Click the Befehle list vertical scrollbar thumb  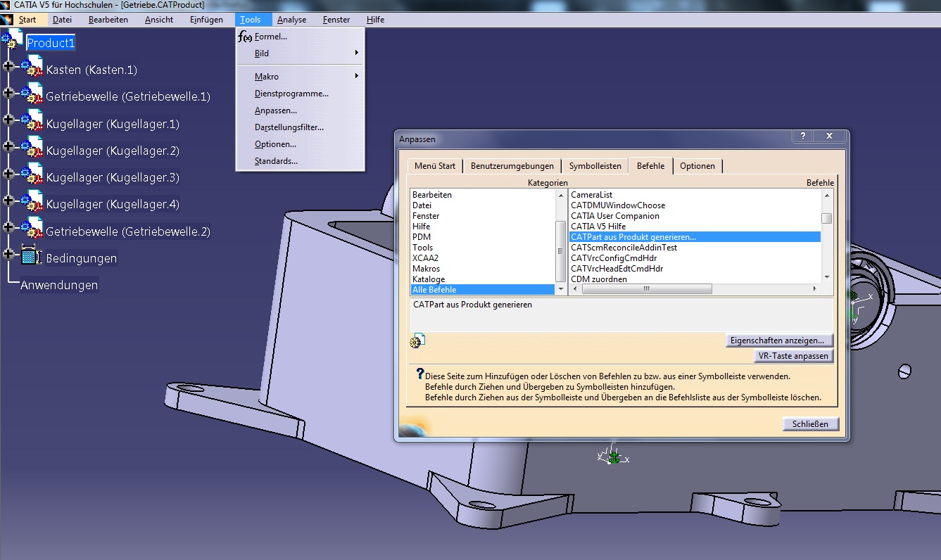(827, 218)
